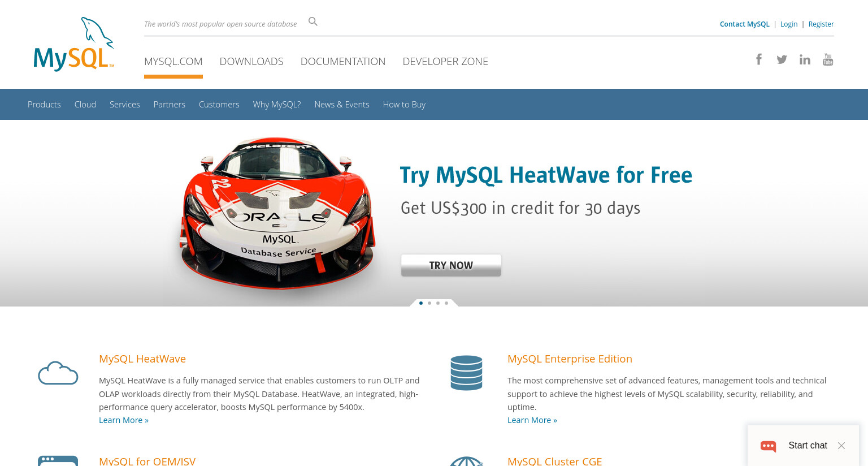Click the HeatWave cloud icon
This screenshot has width=868, height=466.
click(58, 373)
